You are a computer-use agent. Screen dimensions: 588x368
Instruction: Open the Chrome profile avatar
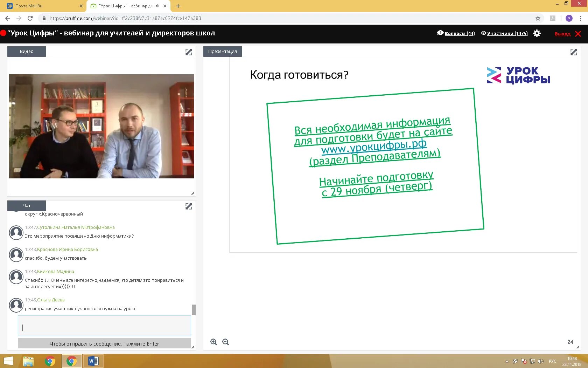tap(569, 18)
